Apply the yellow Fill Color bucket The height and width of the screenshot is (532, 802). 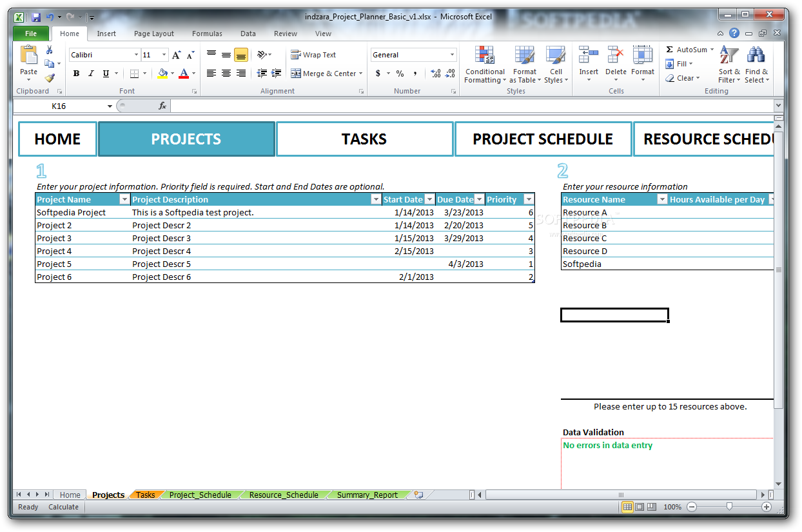(x=162, y=74)
